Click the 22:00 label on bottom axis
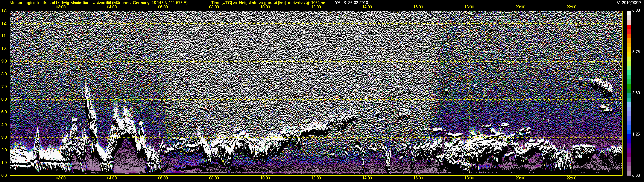The height and width of the screenshot is (182, 644). [x=571, y=178]
